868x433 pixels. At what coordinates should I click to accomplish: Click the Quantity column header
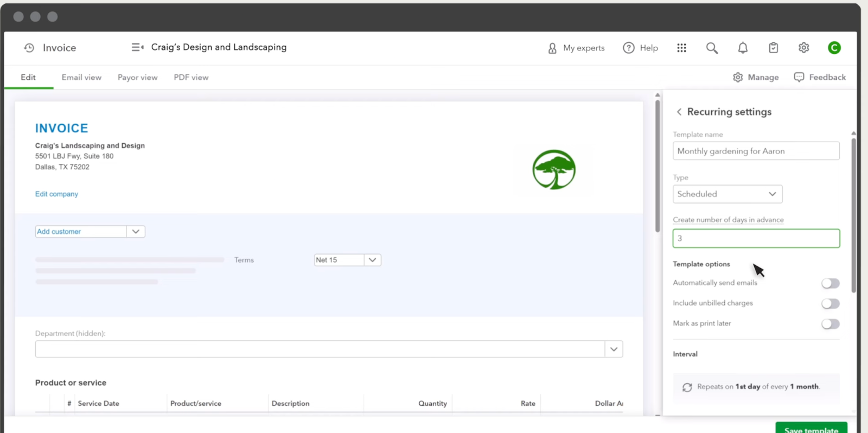[432, 403]
